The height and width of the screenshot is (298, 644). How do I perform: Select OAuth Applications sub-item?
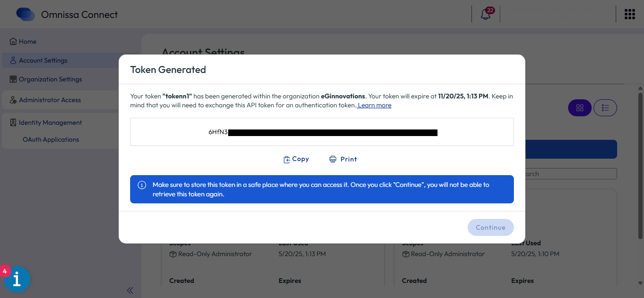(x=50, y=139)
